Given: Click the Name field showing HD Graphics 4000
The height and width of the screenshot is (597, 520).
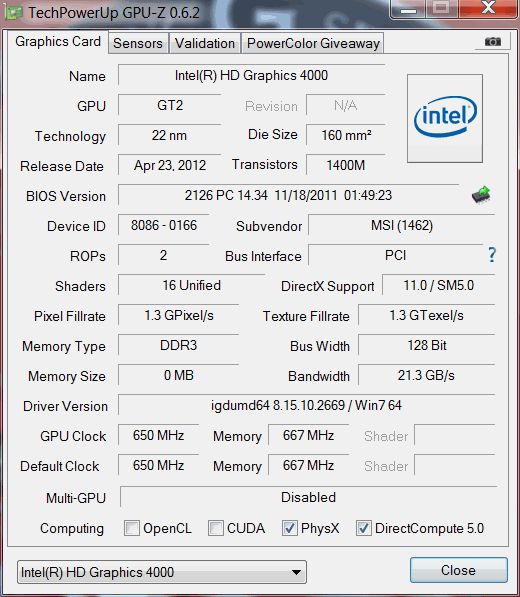Looking at the screenshot, I should pos(251,75).
